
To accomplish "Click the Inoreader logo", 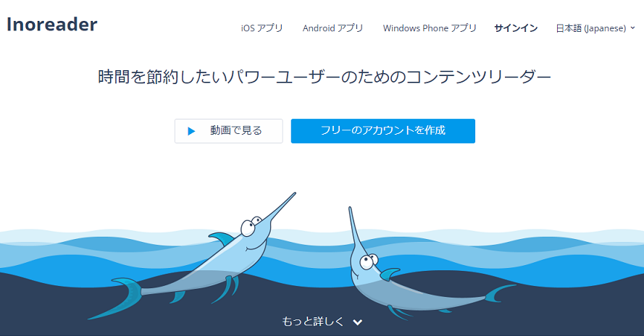I will pyautogui.click(x=52, y=25).
